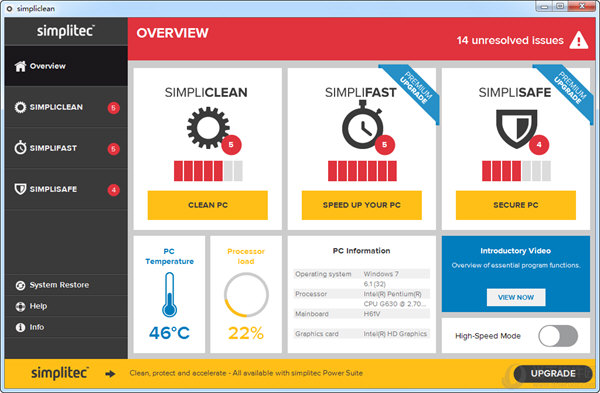Click the Info icon in sidebar
The image size is (600, 393).
(20, 328)
